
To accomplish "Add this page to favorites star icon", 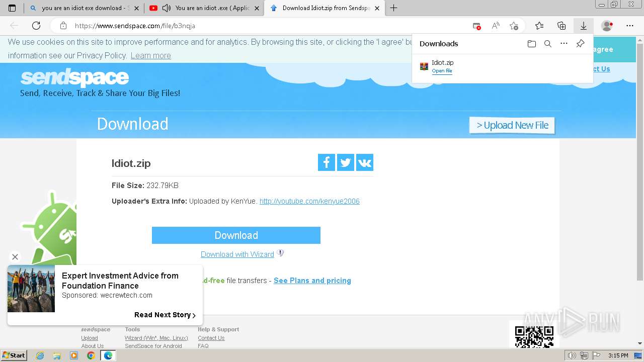I will (x=514, y=26).
